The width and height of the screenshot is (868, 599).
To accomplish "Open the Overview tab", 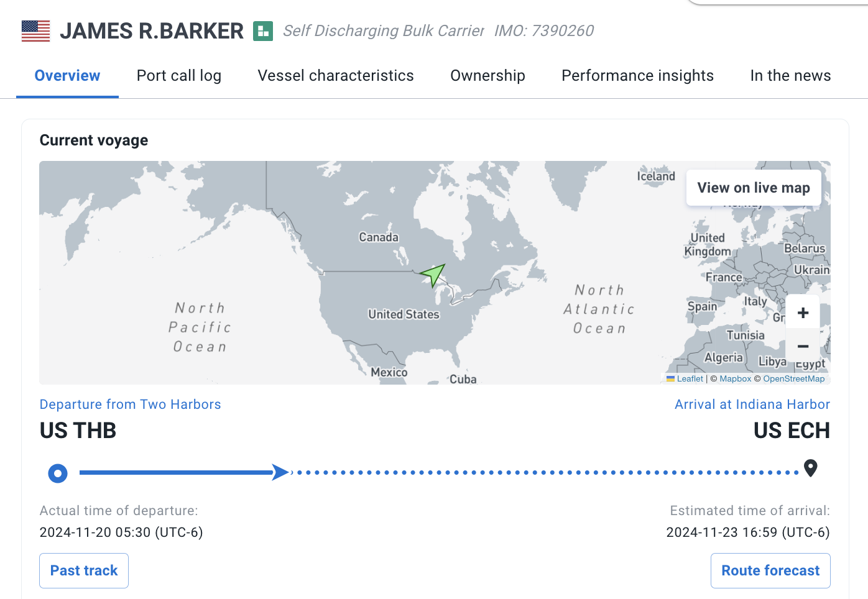I will point(67,76).
